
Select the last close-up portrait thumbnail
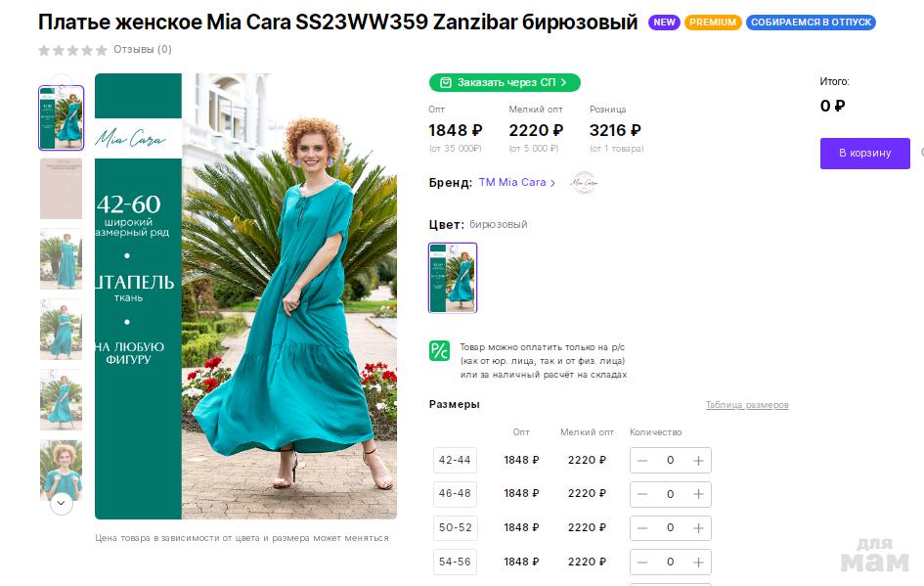tap(61, 471)
